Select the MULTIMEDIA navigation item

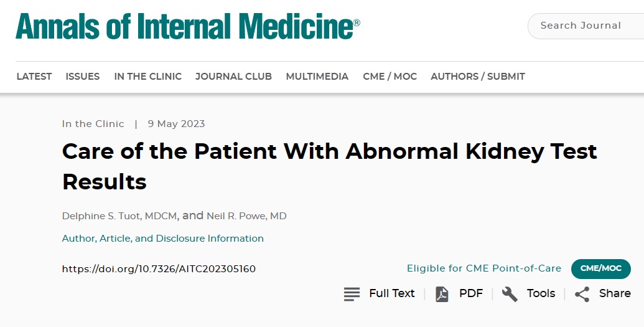pyautogui.click(x=317, y=77)
